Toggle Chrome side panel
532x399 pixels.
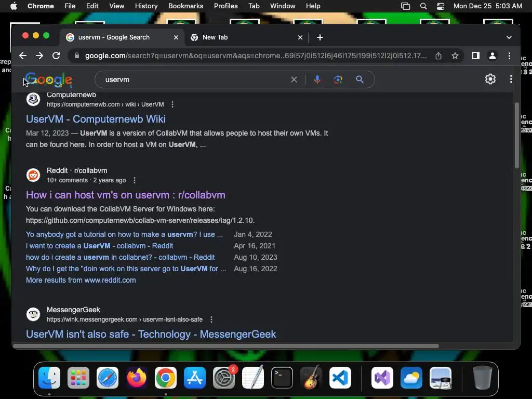pyautogui.click(x=476, y=56)
